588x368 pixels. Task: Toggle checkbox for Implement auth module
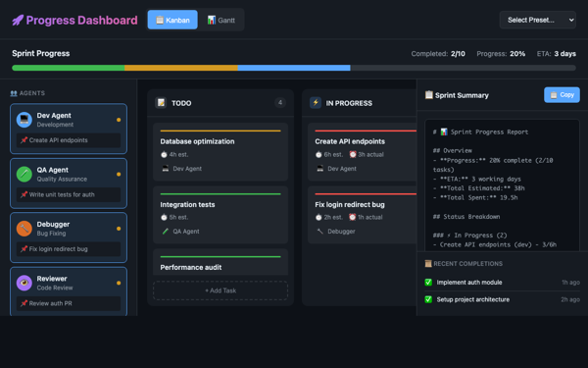click(428, 283)
